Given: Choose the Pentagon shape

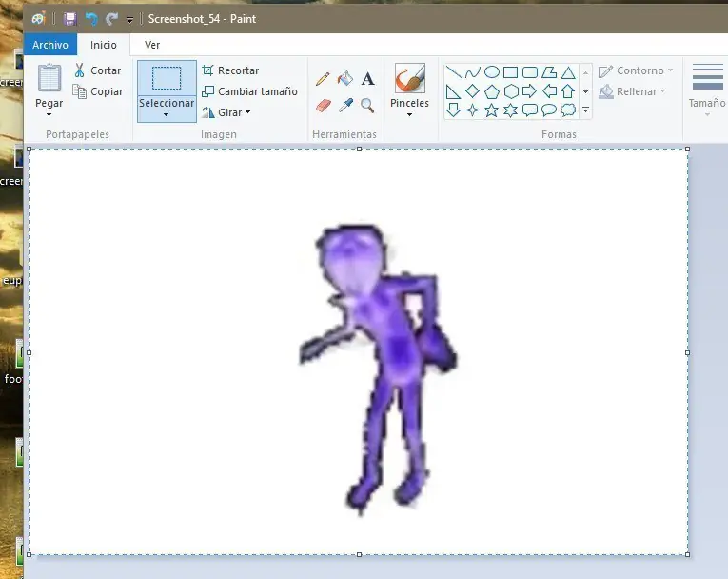Looking at the screenshot, I should point(492,91).
